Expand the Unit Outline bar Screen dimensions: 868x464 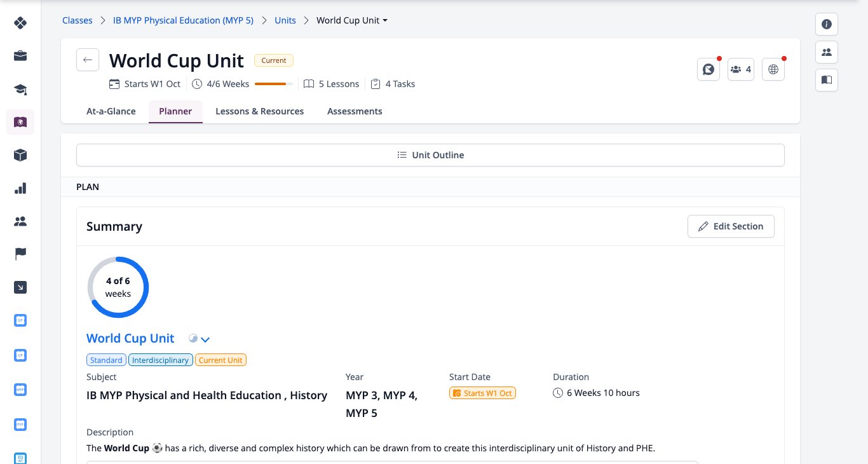pyautogui.click(x=430, y=155)
